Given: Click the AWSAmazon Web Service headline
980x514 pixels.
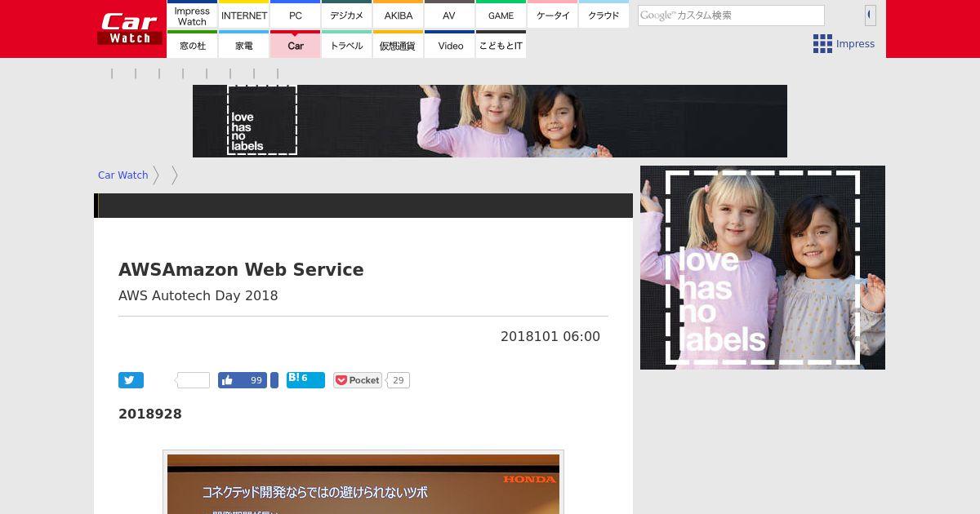Looking at the screenshot, I should coord(241,269).
